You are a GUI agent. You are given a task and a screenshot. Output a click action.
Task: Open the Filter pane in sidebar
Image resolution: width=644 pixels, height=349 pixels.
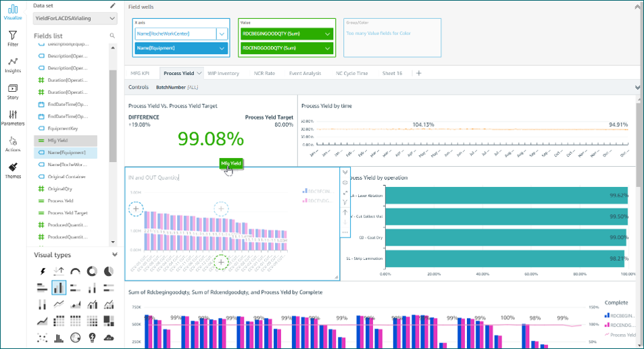[x=13, y=38]
